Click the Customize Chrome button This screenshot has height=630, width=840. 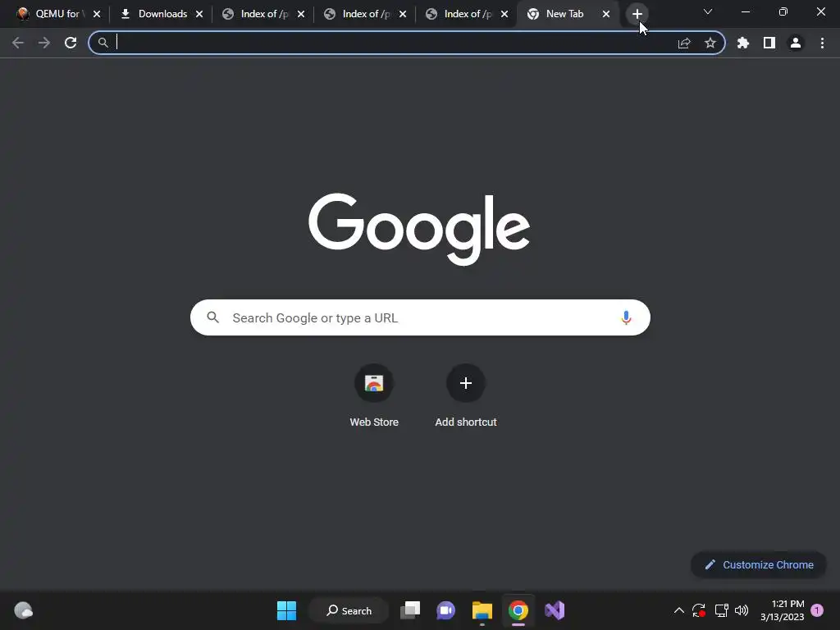pyautogui.click(x=759, y=564)
